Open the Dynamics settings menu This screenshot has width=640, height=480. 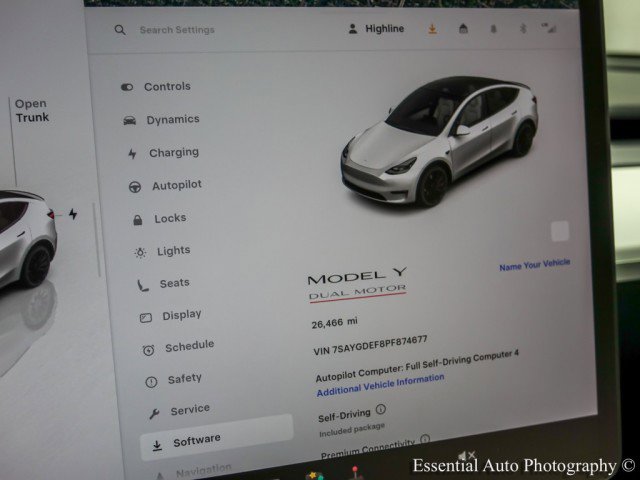(161, 120)
